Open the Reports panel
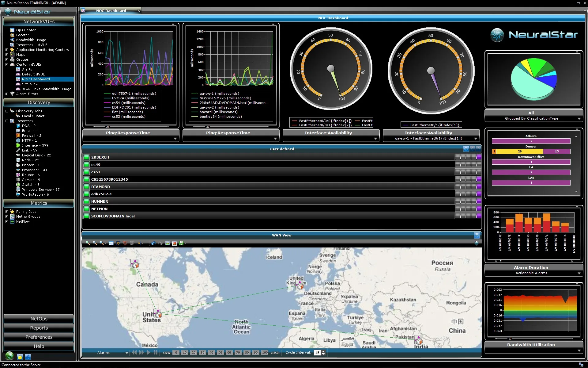Image resolution: width=588 pixels, height=368 pixels. pos(39,328)
